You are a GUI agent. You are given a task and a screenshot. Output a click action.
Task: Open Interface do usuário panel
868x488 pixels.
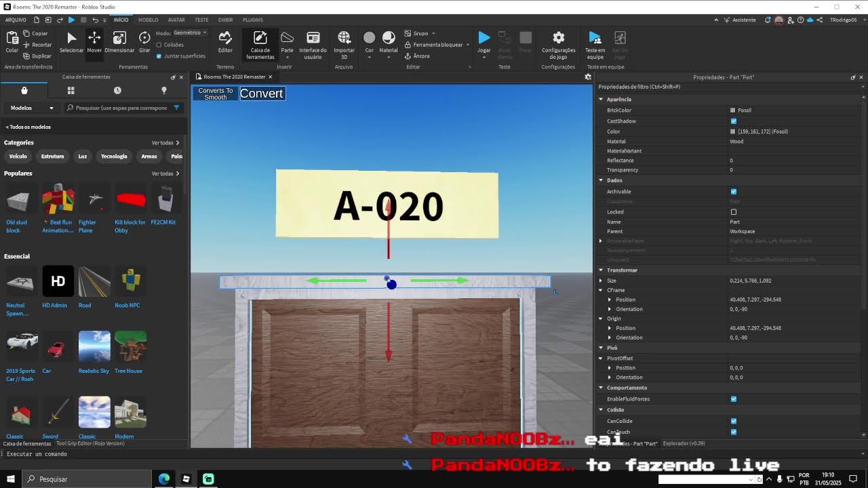pos(313,45)
